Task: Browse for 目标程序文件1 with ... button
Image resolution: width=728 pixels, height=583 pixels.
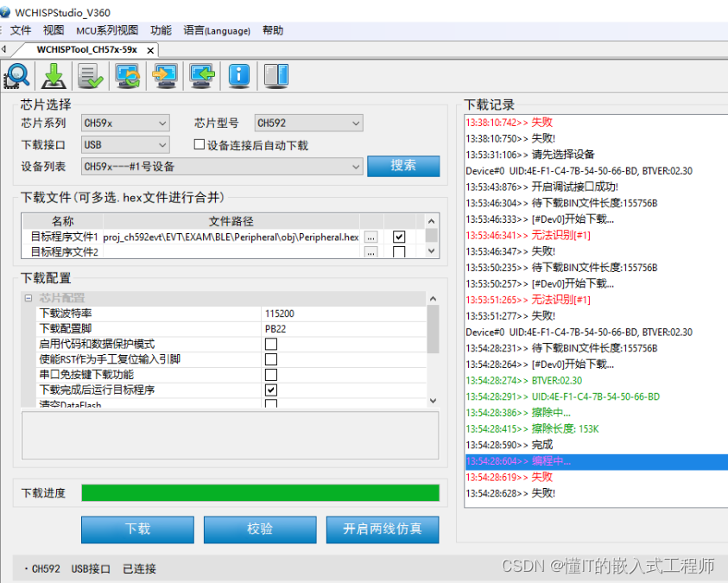Action: pyautogui.click(x=371, y=238)
